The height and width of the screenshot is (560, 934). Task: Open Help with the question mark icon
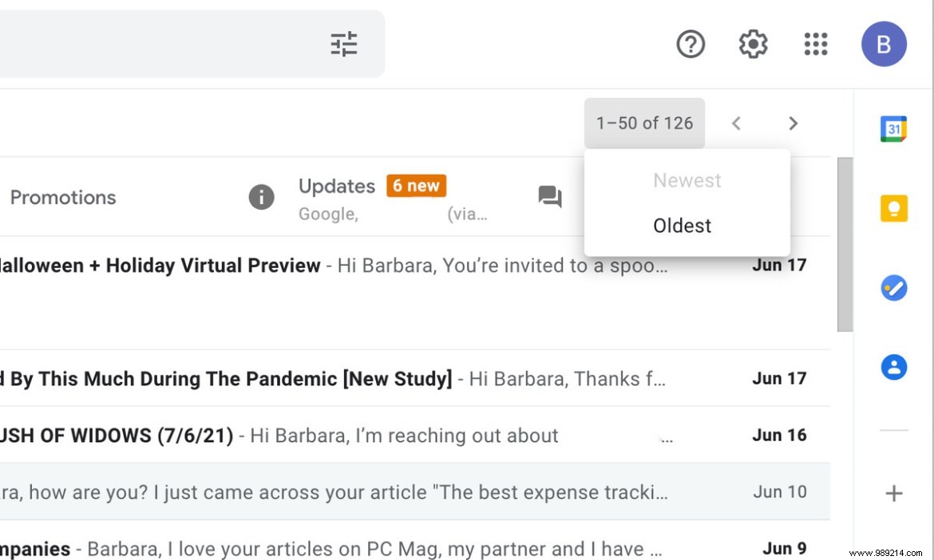(x=690, y=44)
